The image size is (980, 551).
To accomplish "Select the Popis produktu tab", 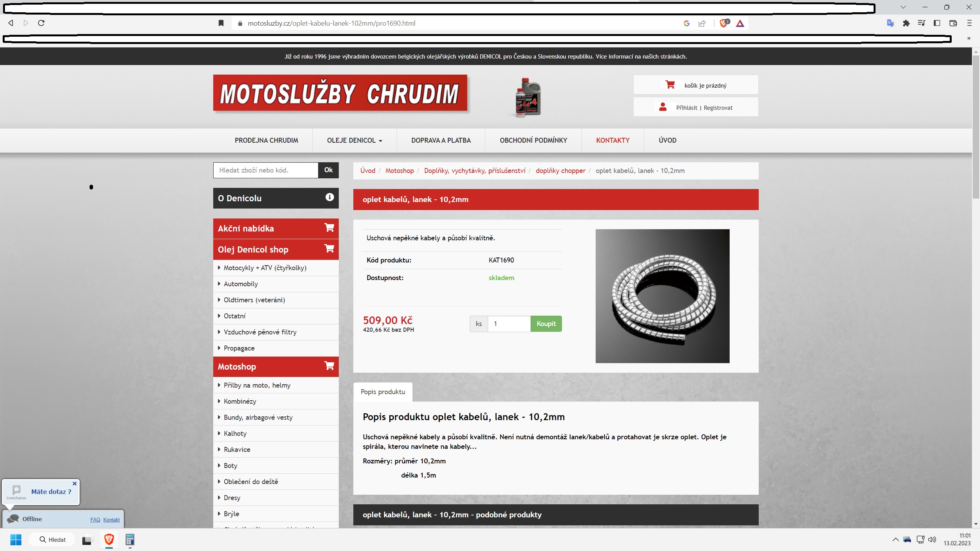I will (x=383, y=392).
